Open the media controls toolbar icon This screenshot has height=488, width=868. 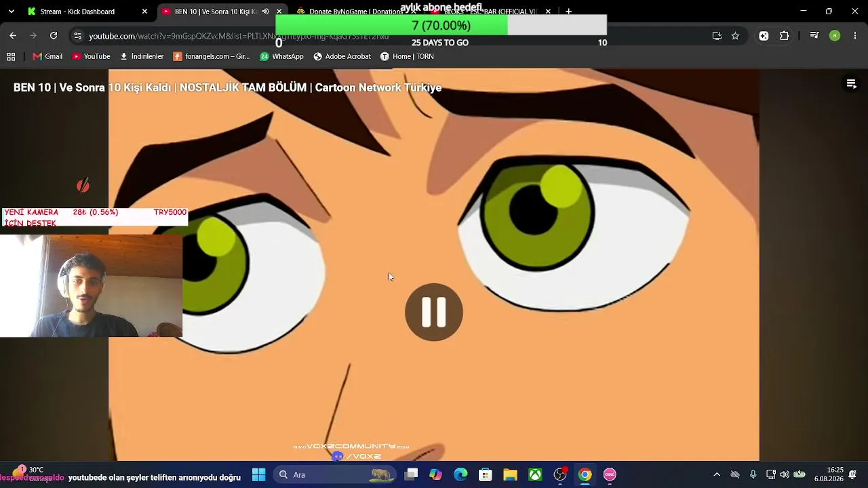814,36
